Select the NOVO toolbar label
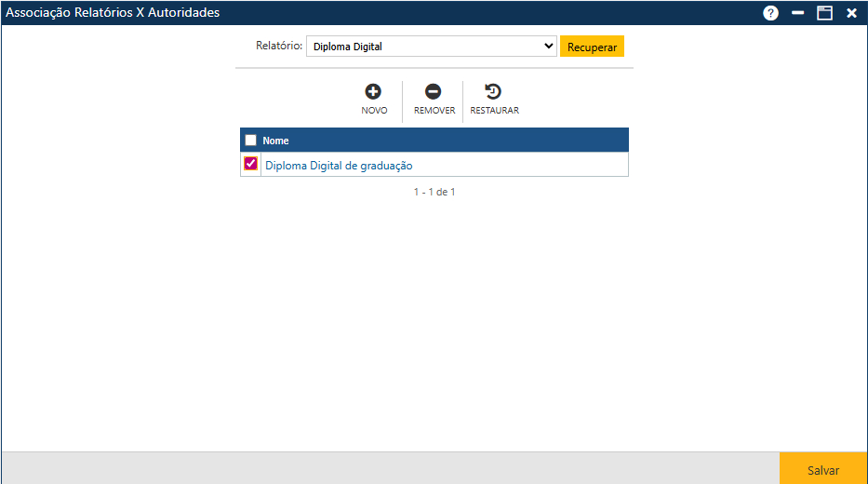The image size is (868, 484). click(x=374, y=111)
